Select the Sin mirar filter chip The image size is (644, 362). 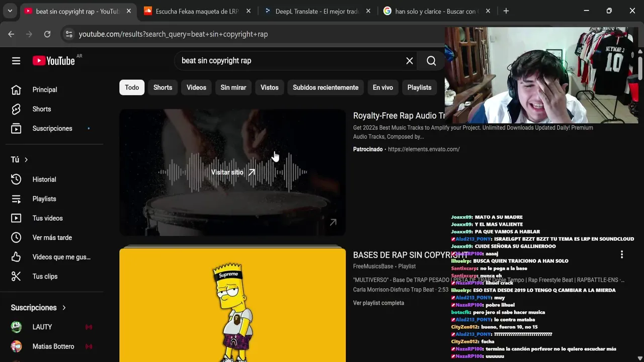(233, 87)
